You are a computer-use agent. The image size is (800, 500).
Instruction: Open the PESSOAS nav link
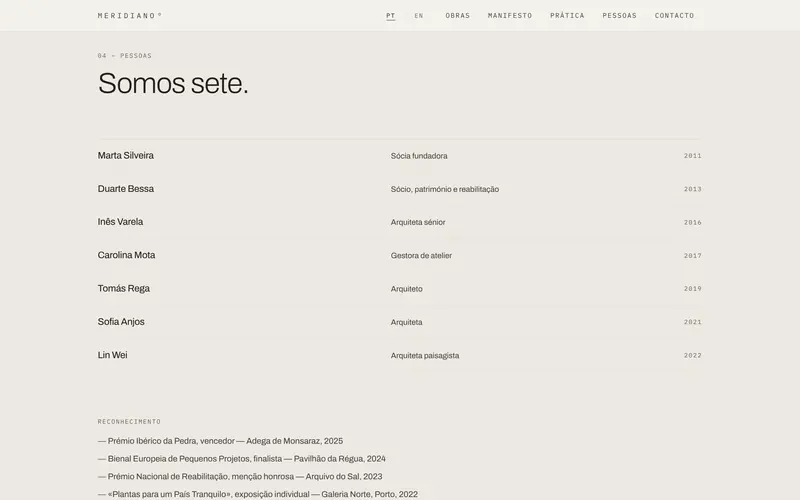pos(619,16)
